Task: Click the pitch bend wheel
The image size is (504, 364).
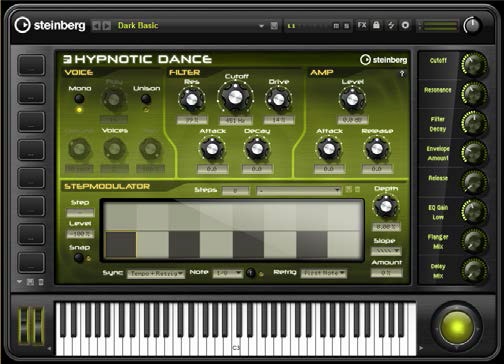Action: point(23,325)
